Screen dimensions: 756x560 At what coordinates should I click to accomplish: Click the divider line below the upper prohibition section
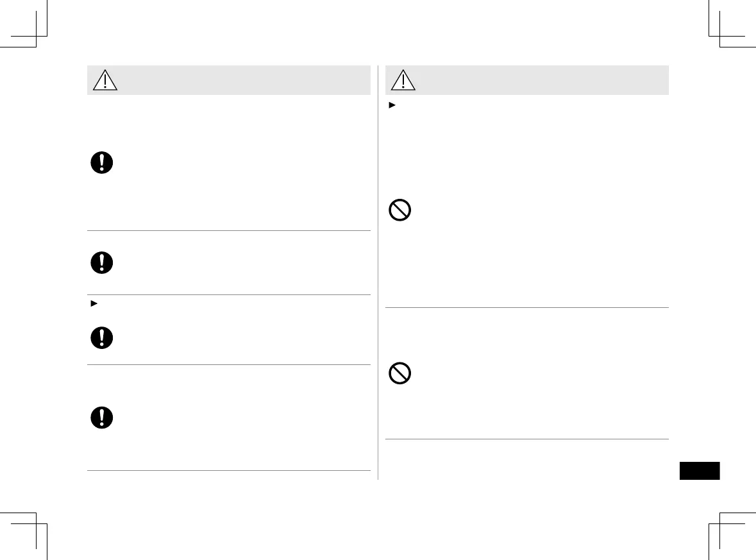coord(527,307)
